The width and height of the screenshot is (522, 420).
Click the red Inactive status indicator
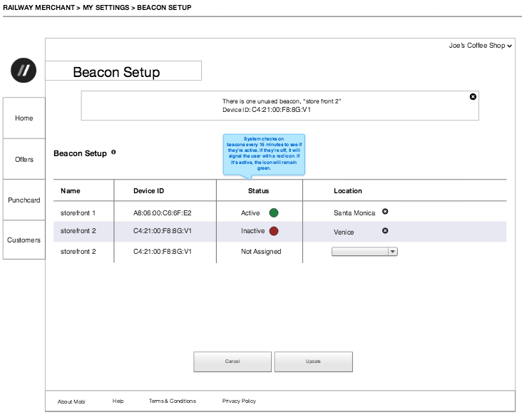[274, 231]
